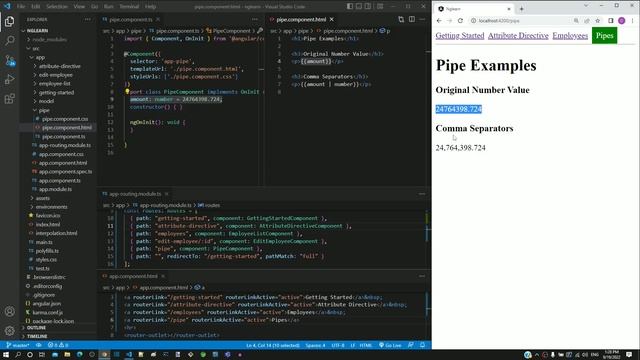The image size is (640, 360).
Task: Click the Employees link in browser
Action: coord(570,36)
